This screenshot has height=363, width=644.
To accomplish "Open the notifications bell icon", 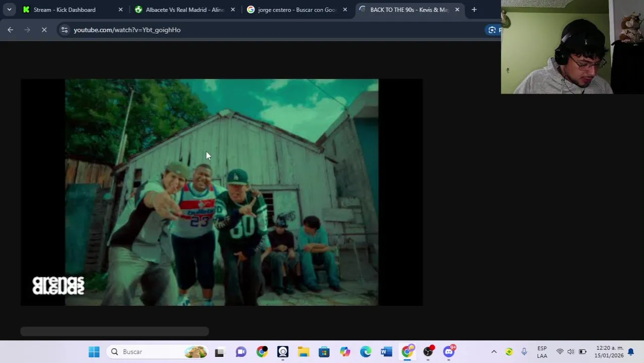I will click(x=630, y=352).
